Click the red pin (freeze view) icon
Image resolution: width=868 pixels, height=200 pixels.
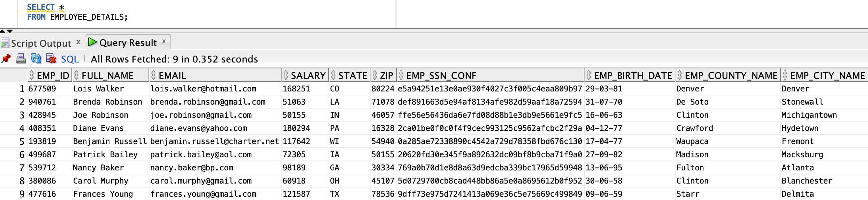[x=6, y=59]
